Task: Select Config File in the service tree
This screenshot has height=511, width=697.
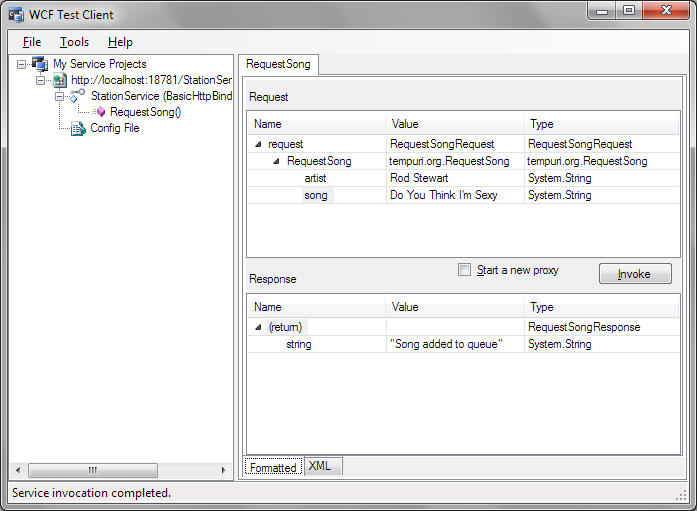Action: coord(115,128)
